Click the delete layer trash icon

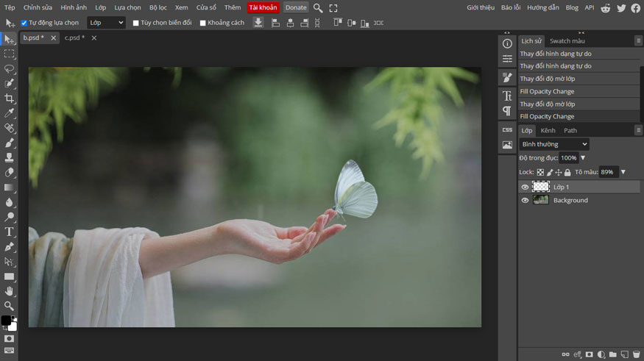637,354
